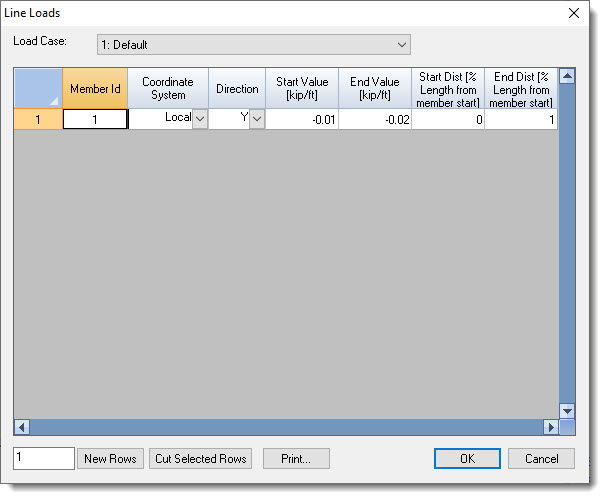Screen dimensions: 605x499
Task: Expand the Coordinate System dropdown arrow
Action: [x=200, y=119]
